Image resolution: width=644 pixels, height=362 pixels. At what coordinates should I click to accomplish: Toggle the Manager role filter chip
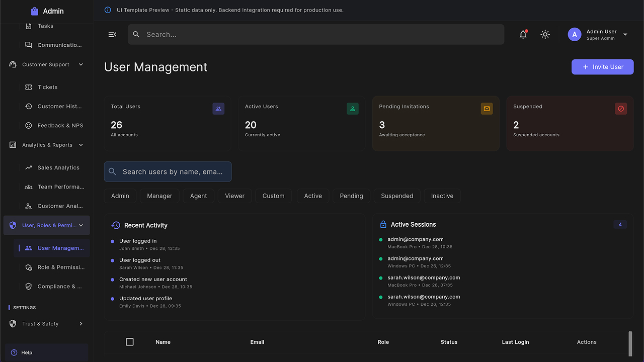[159, 196]
